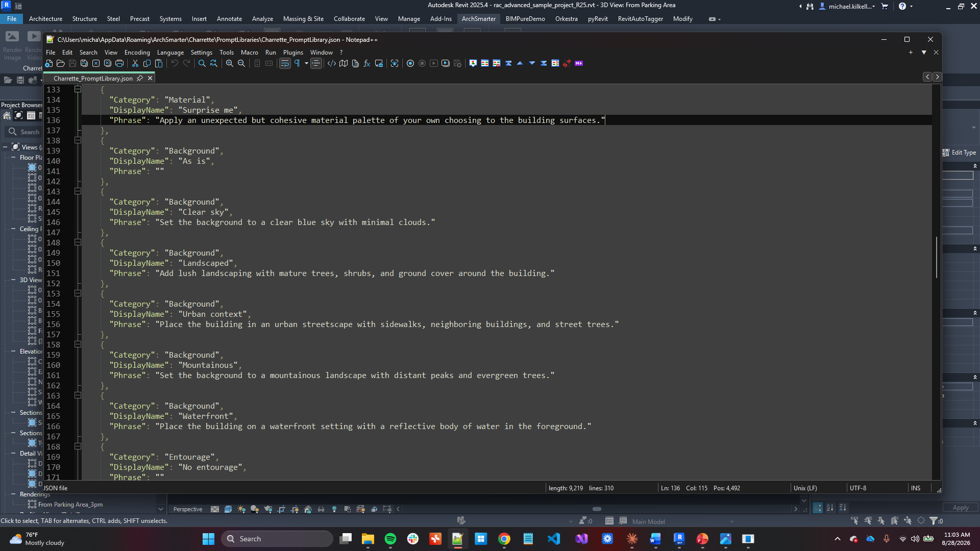Click the Apply button in Revit Properties

960,508
